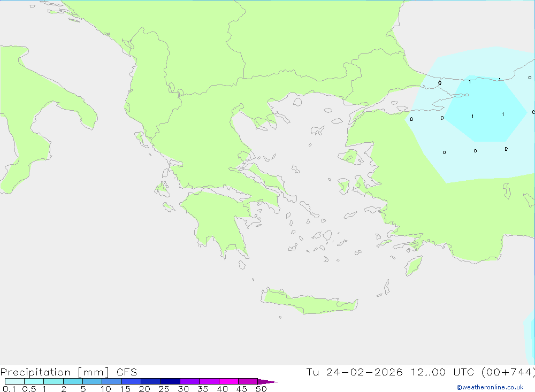The image size is (535, 392).
Task: Click the '15' legend scale label
Action: click(125, 389)
